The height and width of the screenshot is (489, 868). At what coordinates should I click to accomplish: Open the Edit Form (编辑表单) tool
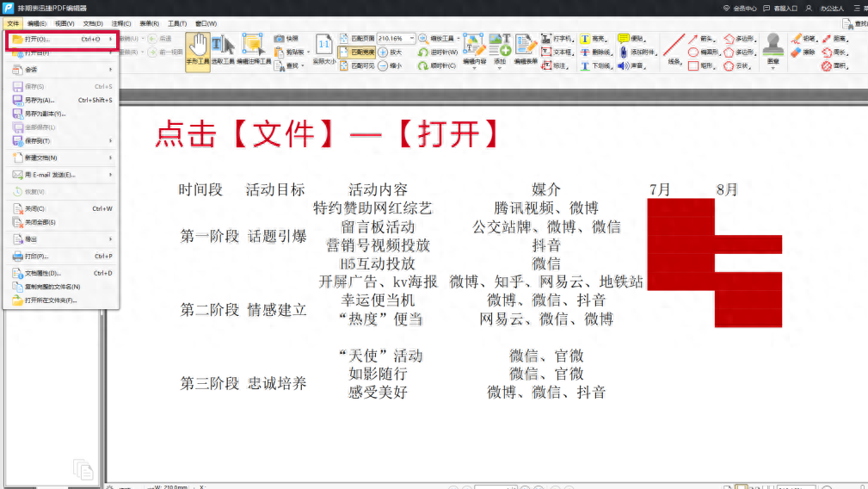click(526, 50)
